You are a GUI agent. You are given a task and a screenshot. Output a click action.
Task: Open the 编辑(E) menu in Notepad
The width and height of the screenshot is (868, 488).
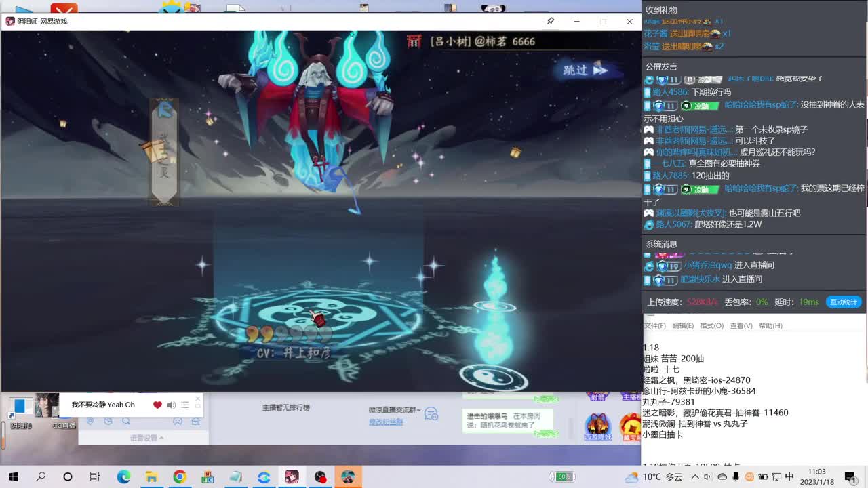683,326
